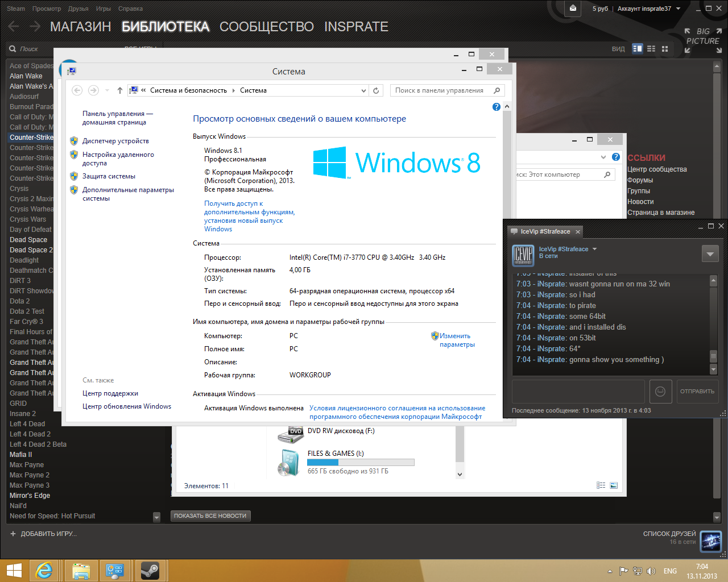Open Steam menu
This screenshot has width=728, height=582.
click(16, 9)
